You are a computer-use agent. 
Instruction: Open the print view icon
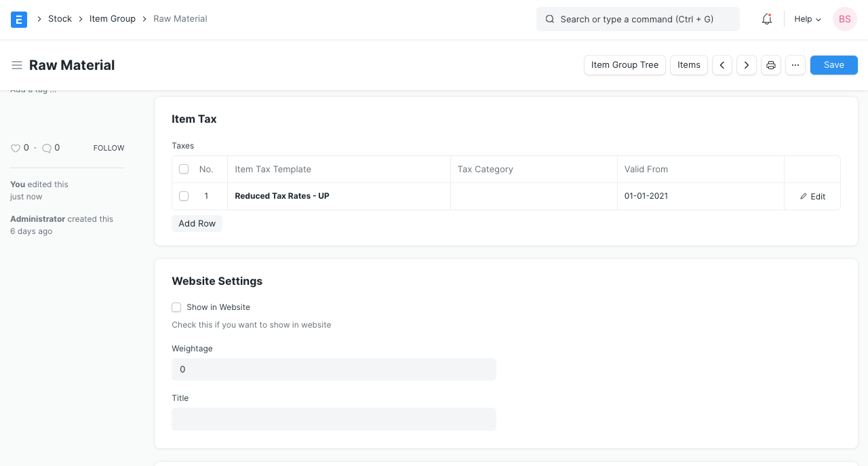[770, 64]
